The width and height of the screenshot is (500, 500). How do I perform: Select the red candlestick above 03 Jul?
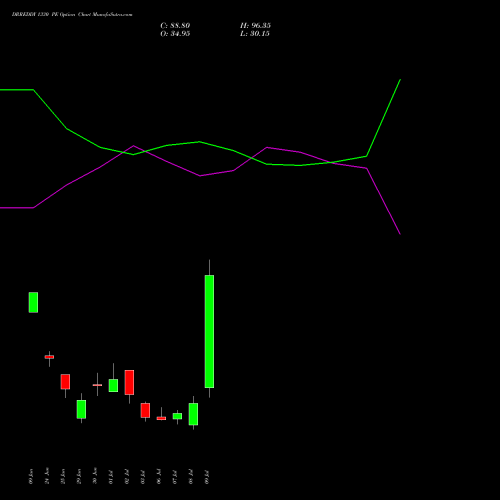145,410
